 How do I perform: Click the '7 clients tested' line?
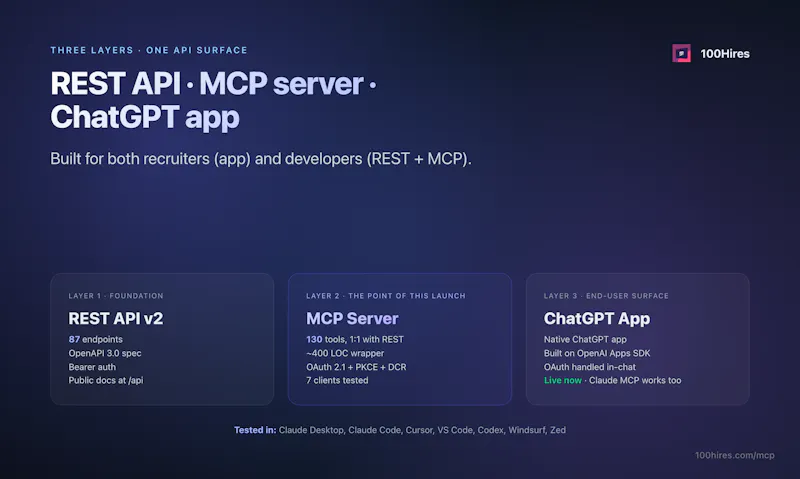(x=337, y=380)
